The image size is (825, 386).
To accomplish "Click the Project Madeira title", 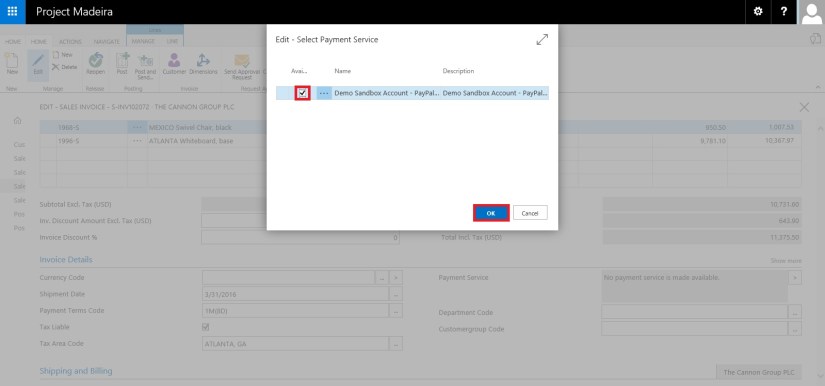I will coord(74,12).
